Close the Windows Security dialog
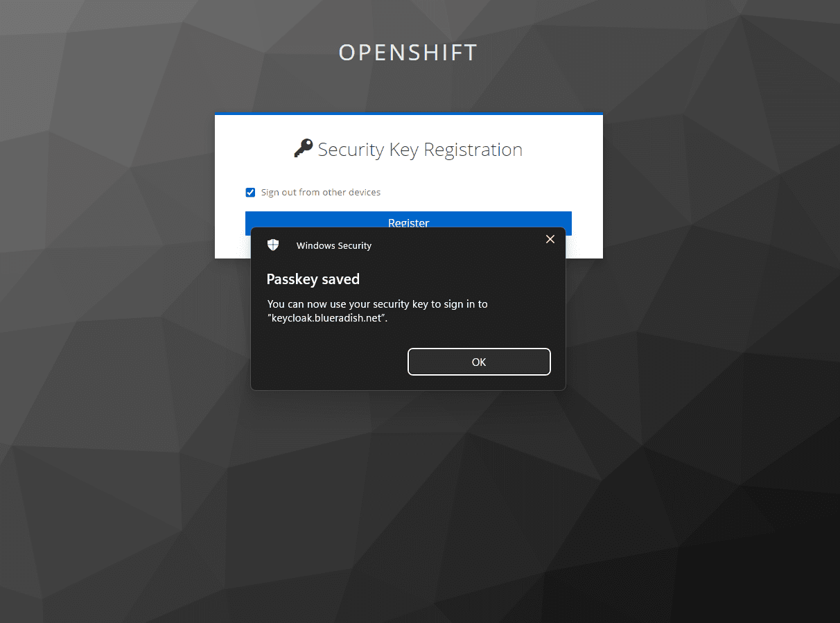Image resolution: width=840 pixels, height=623 pixels. pos(550,239)
